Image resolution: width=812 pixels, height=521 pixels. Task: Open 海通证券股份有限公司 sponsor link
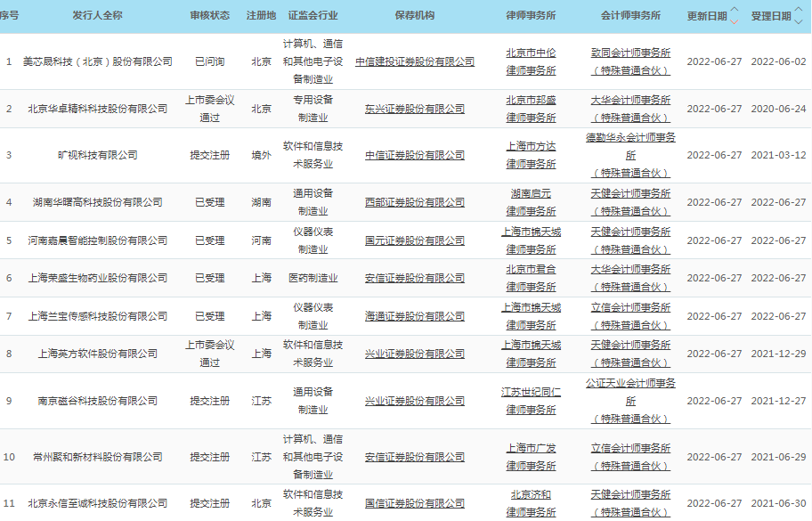[x=415, y=316]
